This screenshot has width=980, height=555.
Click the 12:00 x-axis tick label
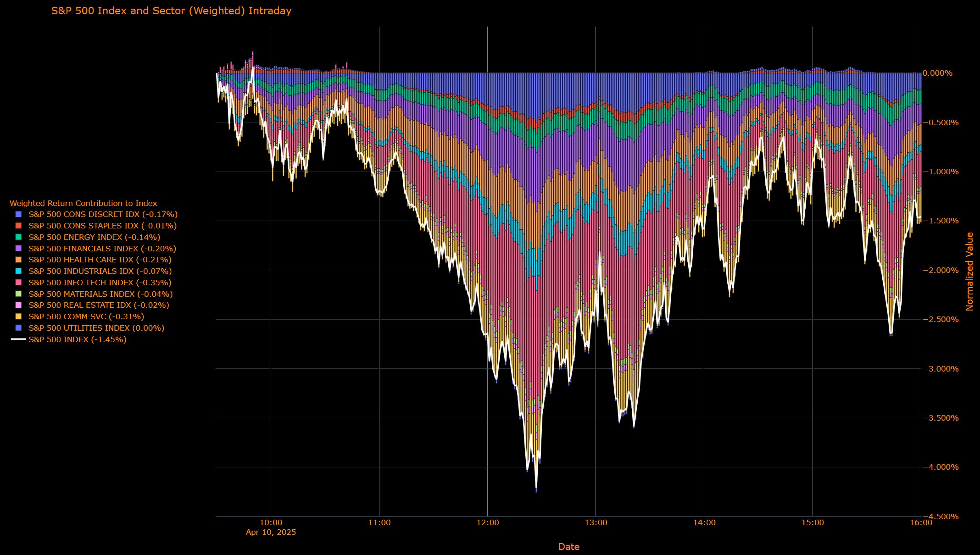488,522
